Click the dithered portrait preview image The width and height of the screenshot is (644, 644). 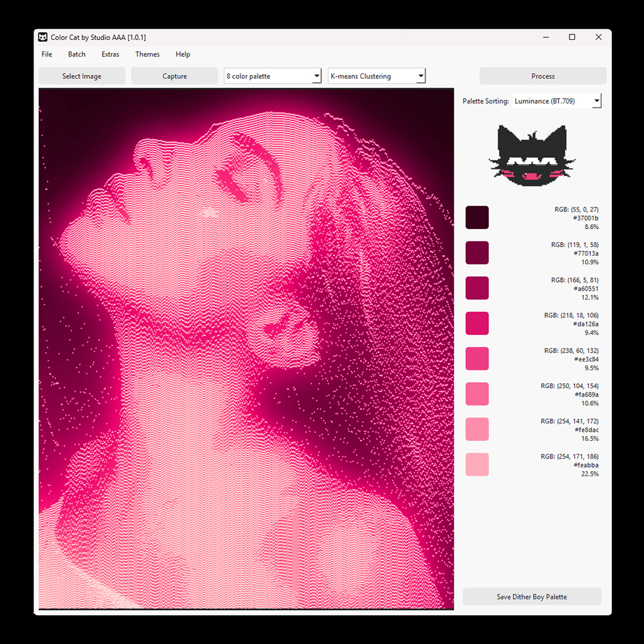tap(246, 349)
